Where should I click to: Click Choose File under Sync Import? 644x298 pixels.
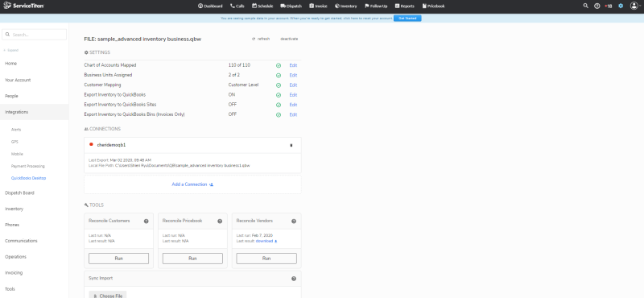[108, 295]
